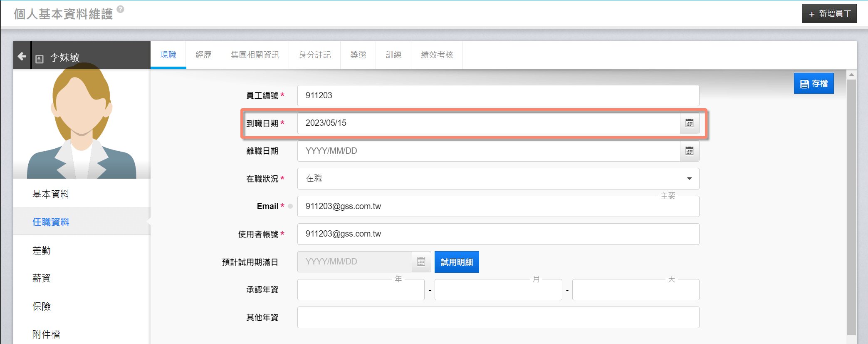Click the back arrow beside 李妹敏
Screen dimensions: 868x344
pyautogui.click(x=22, y=56)
